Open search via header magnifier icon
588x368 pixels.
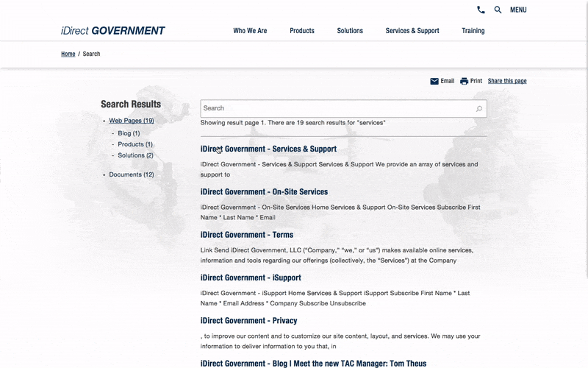[498, 10]
